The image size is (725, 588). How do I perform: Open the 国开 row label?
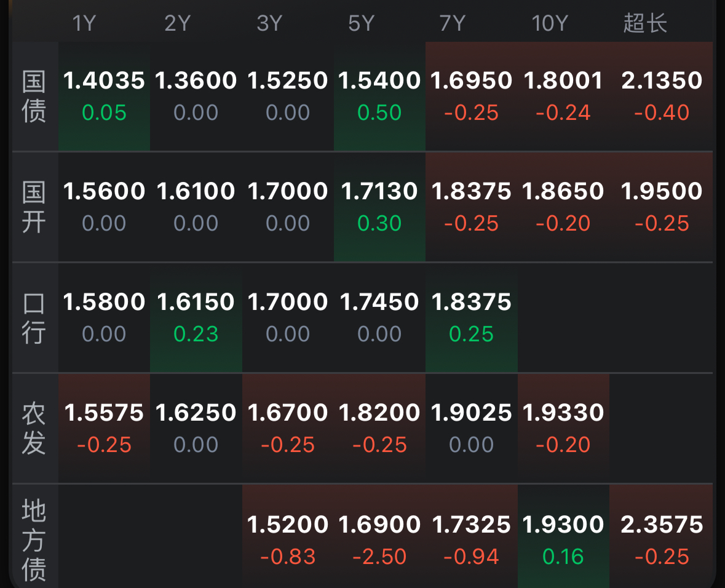(x=34, y=207)
